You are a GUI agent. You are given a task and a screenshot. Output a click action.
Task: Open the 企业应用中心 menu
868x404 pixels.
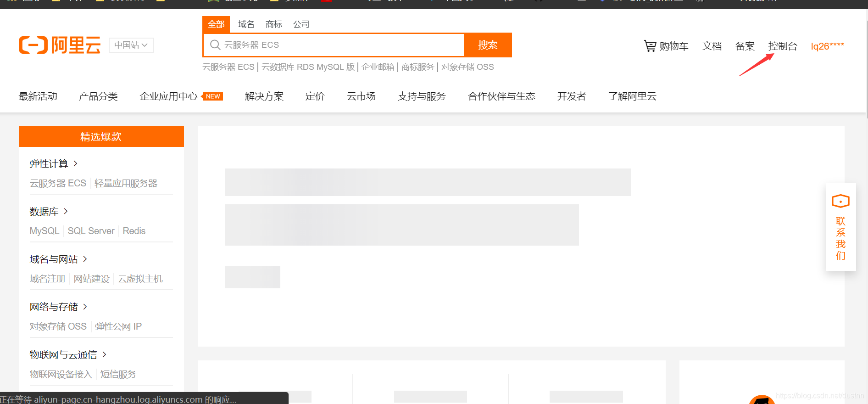(168, 96)
